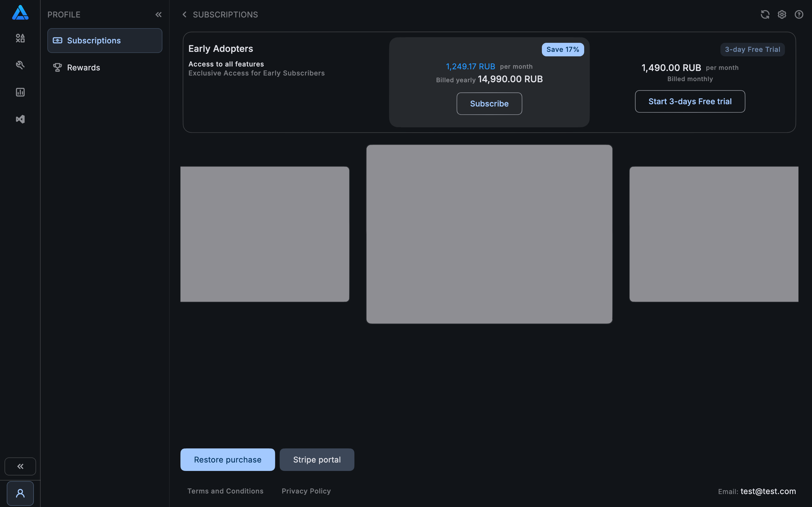This screenshot has height=507, width=812.
Task: Open the user profile icon
Action: [x=20, y=493]
